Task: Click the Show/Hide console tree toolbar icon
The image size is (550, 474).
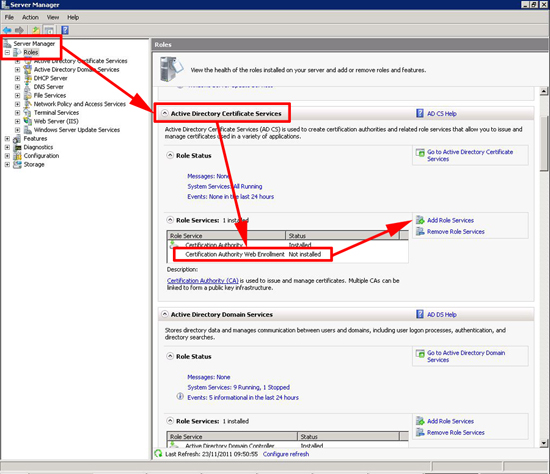Action: pos(49,31)
